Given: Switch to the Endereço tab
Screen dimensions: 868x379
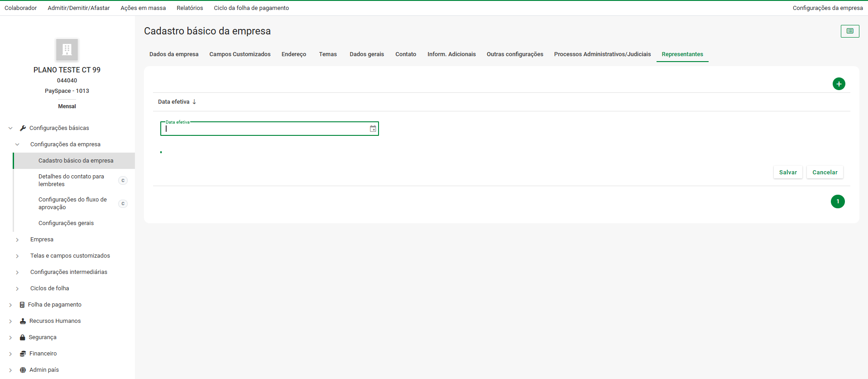Looking at the screenshot, I should (x=293, y=54).
